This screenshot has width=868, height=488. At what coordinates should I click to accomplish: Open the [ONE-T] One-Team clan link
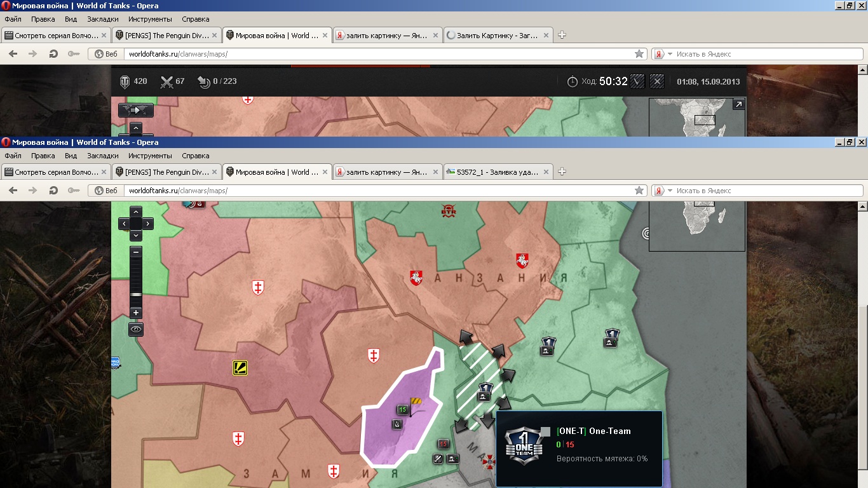(x=593, y=431)
